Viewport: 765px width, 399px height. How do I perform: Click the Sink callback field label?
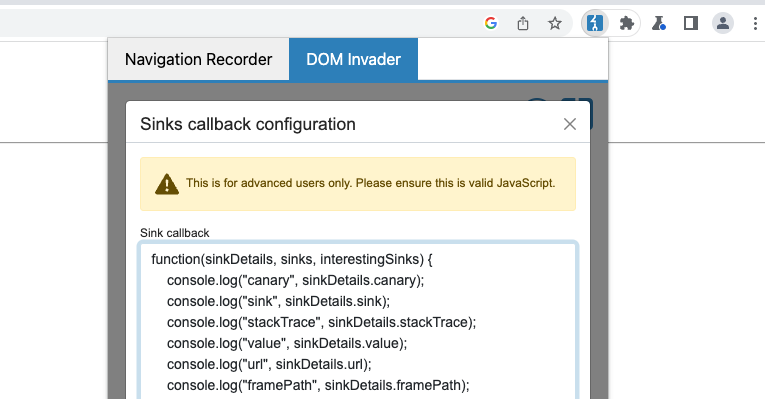pos(175,233)
